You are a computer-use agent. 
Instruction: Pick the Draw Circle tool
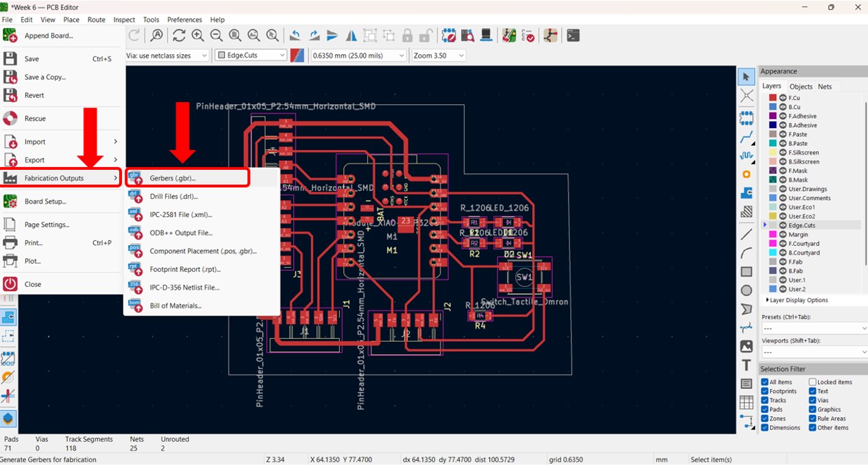pyautogui.click(x=746, y=290)
